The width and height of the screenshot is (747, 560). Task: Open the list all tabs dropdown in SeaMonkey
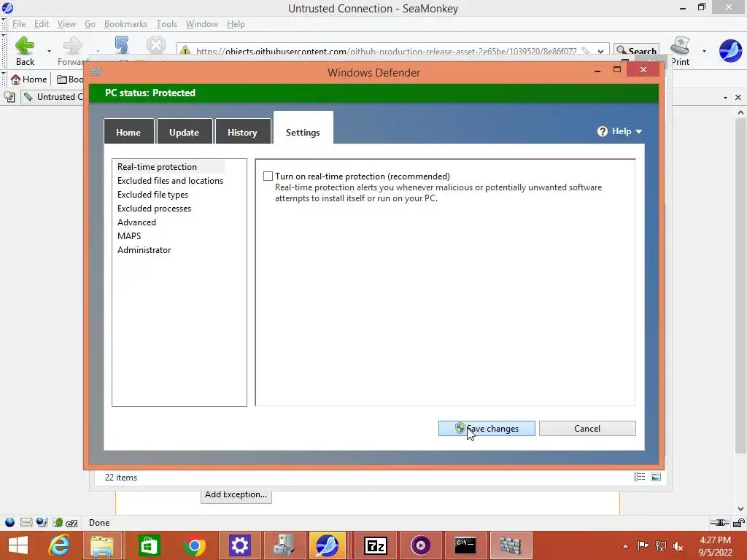pyautogui.click(x=725, y=97)
